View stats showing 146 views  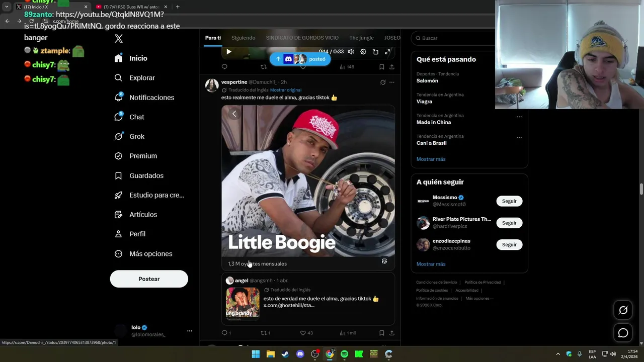pos(347,67)
